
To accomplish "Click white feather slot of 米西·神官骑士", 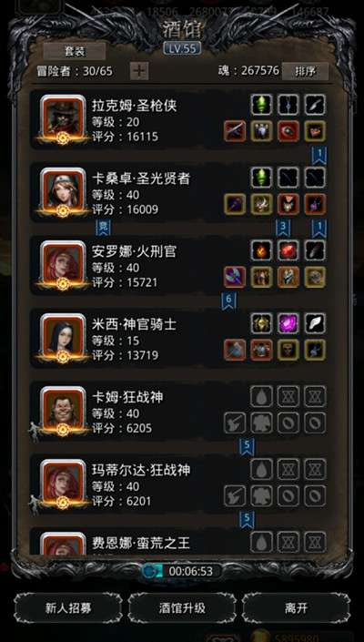I will [315, 323].
